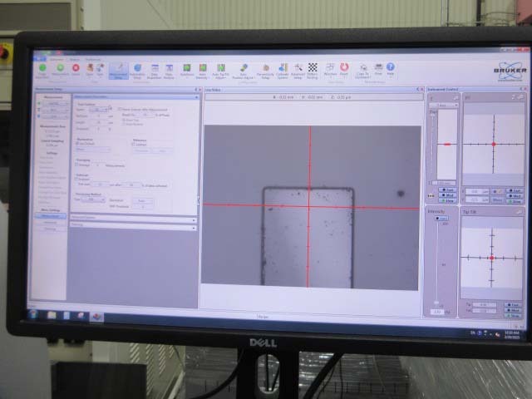Click the Z axis vertical slider
532x399 pixels.
433,148
